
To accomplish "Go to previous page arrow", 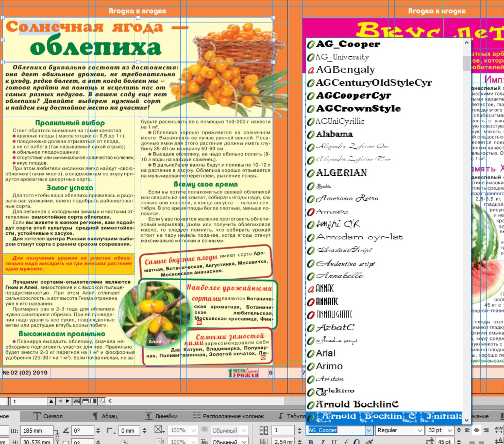I will point(60,401).
